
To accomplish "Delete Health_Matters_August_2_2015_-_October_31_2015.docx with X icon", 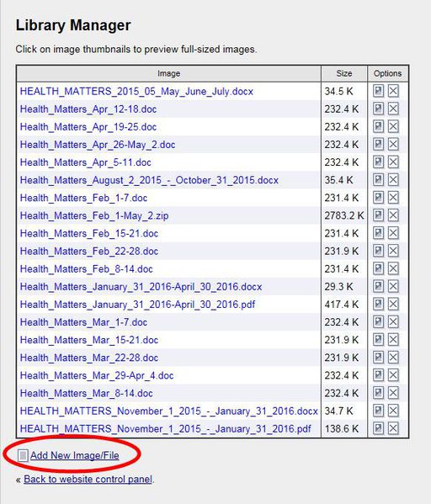I will (393, 180).
